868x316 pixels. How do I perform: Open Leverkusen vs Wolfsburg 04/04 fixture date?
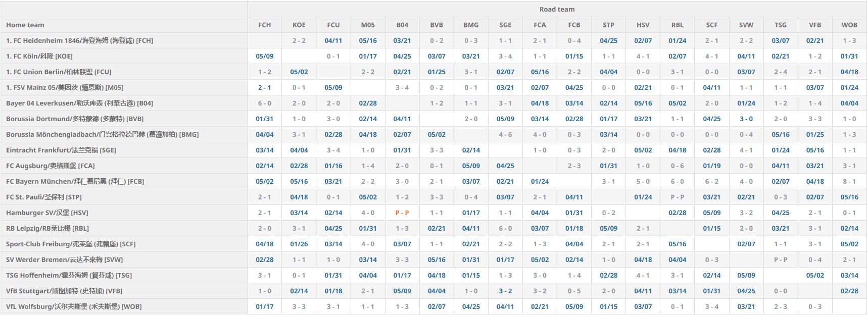pos(849,103)
